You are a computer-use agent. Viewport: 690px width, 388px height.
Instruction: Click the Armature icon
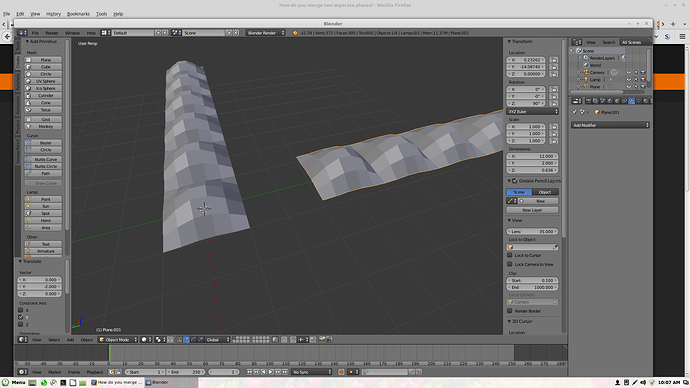29,251
